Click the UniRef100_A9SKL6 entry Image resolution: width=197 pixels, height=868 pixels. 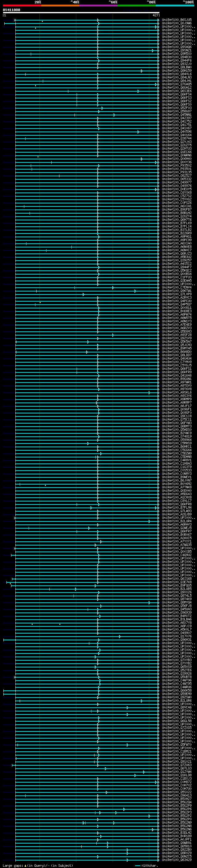pos(176,393)
